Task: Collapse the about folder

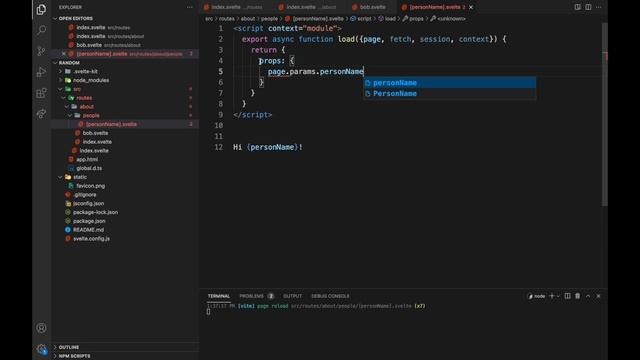Action: click(87, 107)
